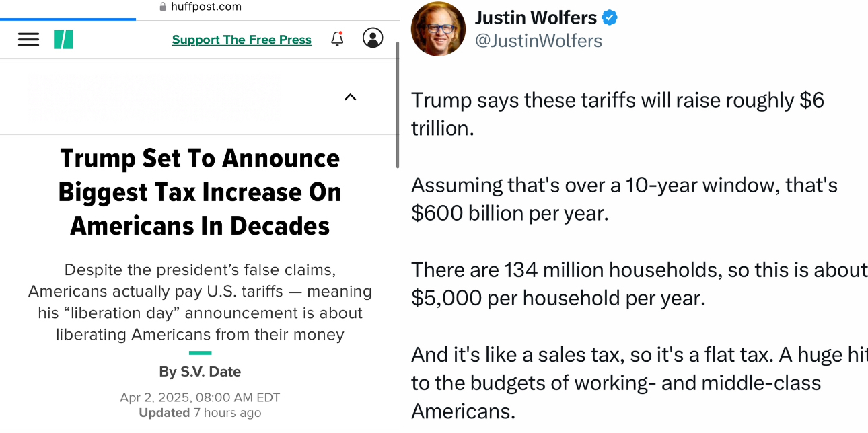The height and width of the screenshot is (433, 868).
Task: Click the blue verified badge
Action: [x=610, y=17]
